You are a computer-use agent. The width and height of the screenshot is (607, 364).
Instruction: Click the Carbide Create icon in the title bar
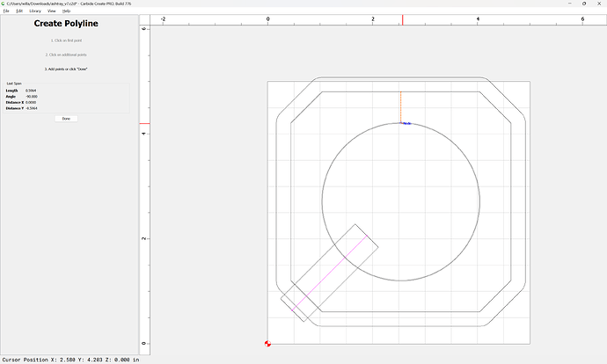[x=4, y=4]
